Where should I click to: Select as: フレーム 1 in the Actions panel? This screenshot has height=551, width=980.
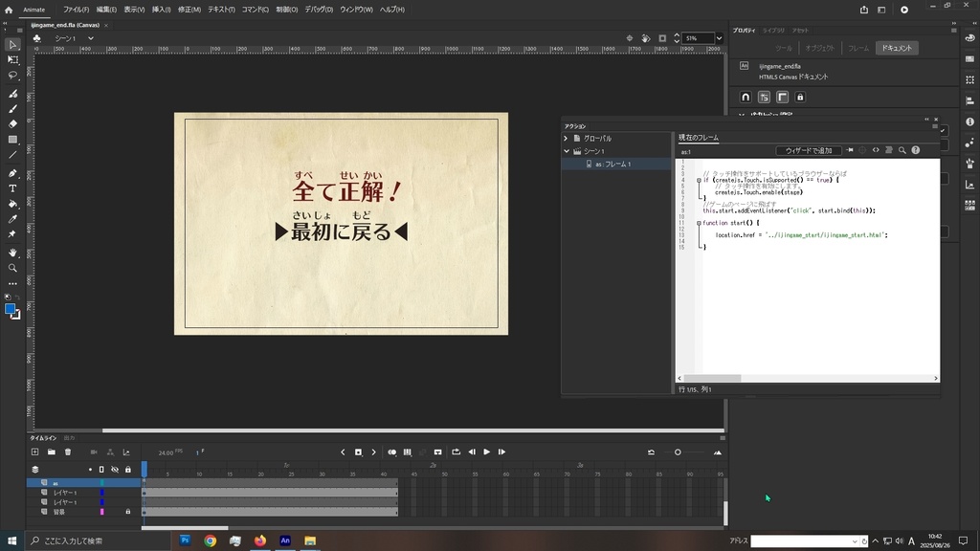pos(612,162)
